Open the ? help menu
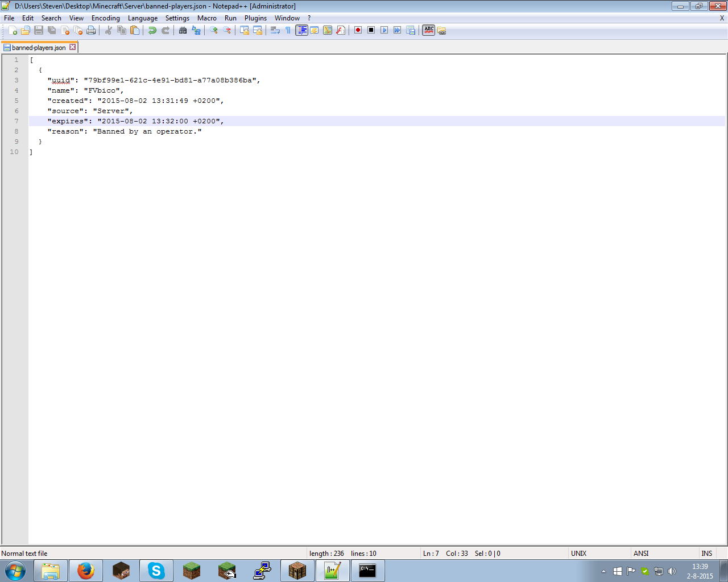The height and width of the screenshot is (582, 728). click(309, 18)
